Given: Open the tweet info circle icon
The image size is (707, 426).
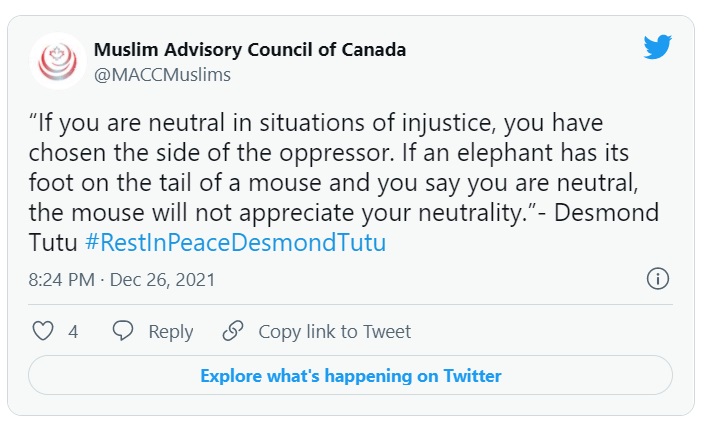Looking at the screenshot, I should (x=658, y=279).
